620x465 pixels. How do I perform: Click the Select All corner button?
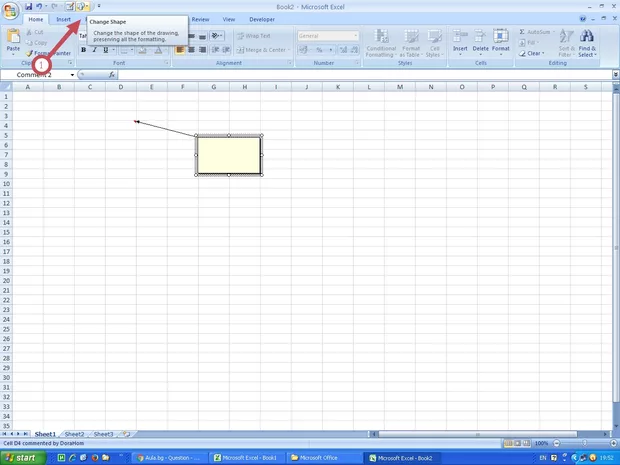coord(6,87)
